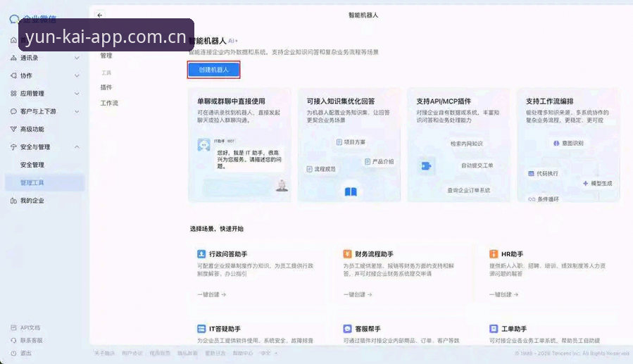Screen dimensions: 633x364
Task: Click the 退出 logout entry
Action: (x=25, y=353)
